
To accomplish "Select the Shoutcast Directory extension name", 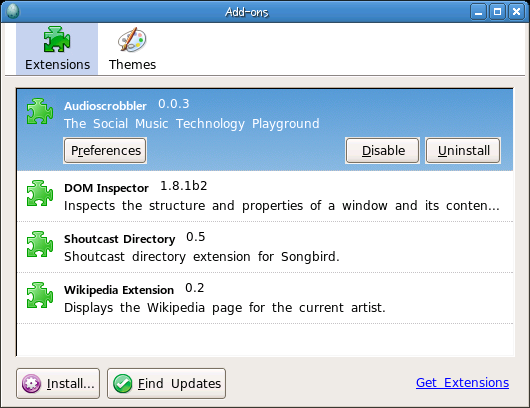I will coord(120,239).
